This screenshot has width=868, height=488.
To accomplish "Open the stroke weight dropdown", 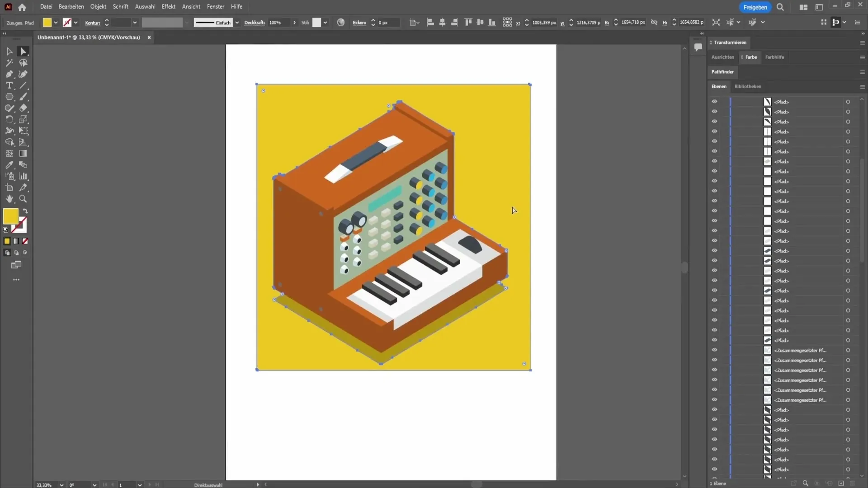I will 134,23.
